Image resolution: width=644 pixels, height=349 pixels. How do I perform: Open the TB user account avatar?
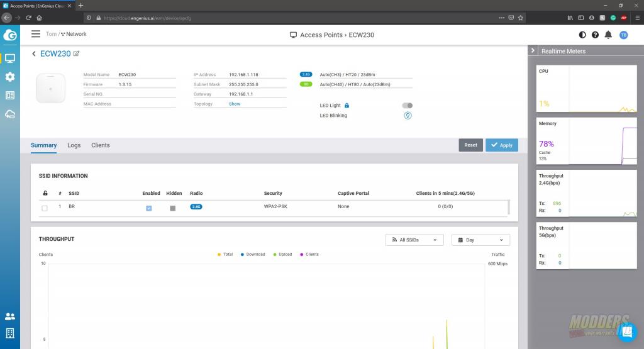[623, 35]
